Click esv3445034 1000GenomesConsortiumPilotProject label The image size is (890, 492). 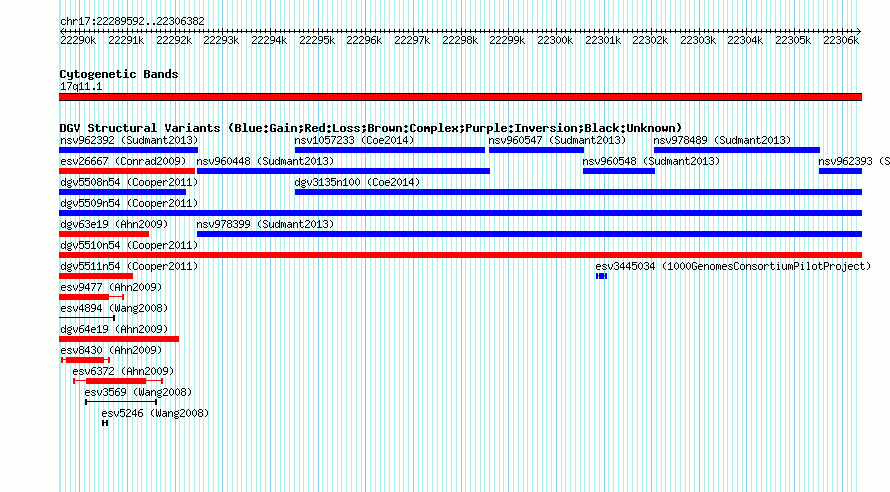click(733, 266)
